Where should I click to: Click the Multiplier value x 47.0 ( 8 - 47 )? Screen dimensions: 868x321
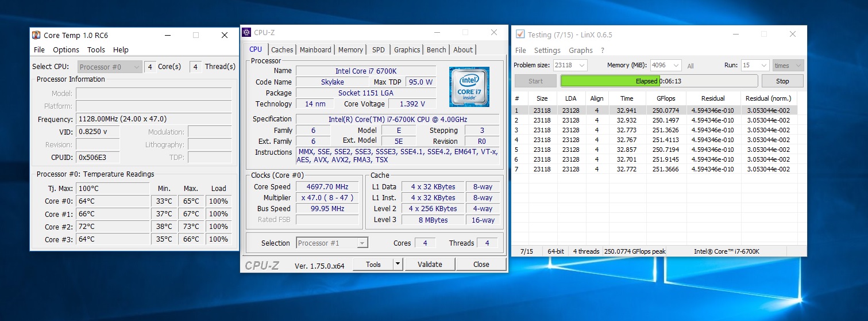click(x=327, y=198)
